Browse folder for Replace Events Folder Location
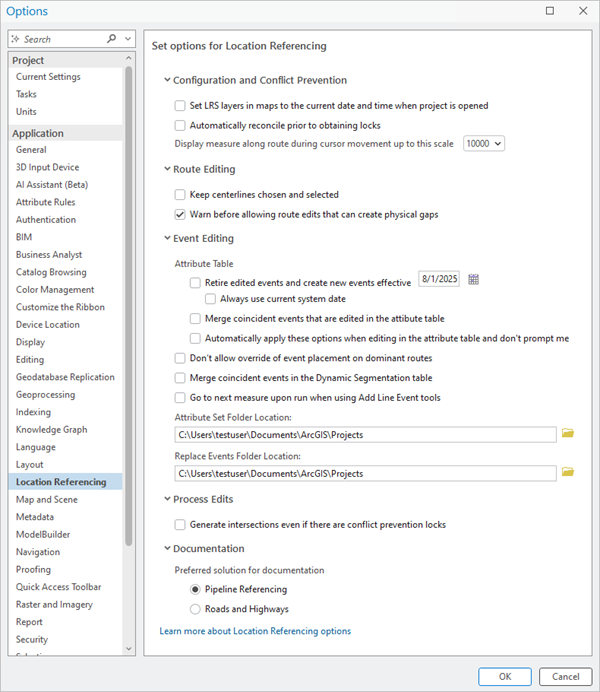This screenshot has width=600, height=692. (568, 472)
